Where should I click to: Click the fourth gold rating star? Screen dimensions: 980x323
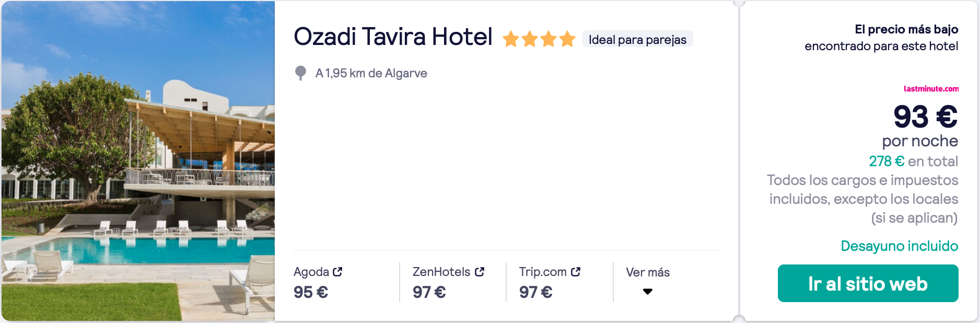tap(567, 39)
